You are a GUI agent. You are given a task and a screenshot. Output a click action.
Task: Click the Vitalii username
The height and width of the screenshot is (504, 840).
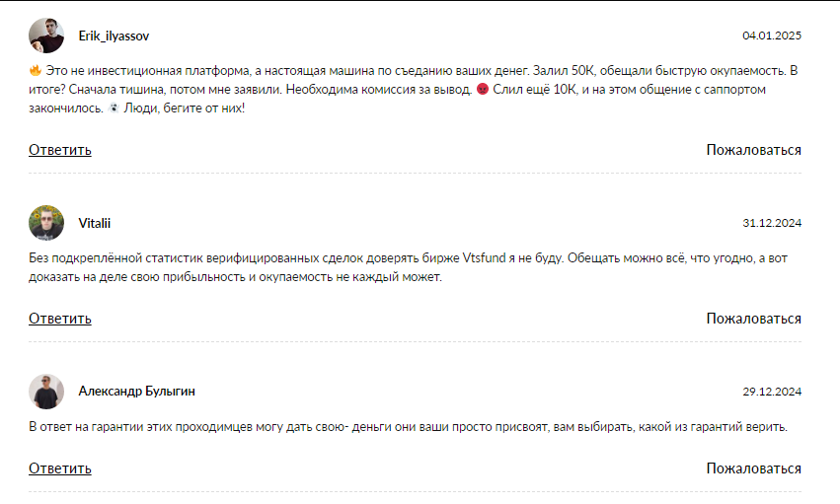tap(95, 223)
